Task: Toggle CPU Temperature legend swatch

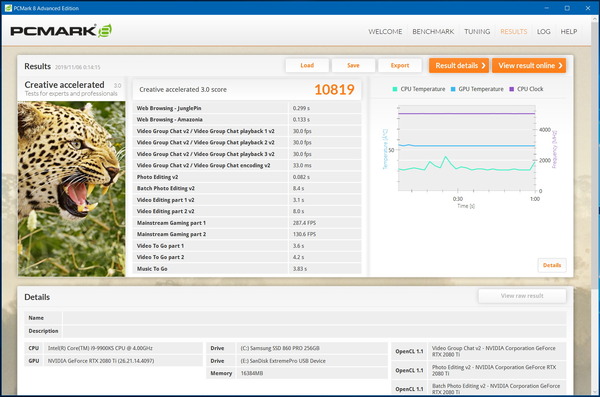Action: click(395, 89)
